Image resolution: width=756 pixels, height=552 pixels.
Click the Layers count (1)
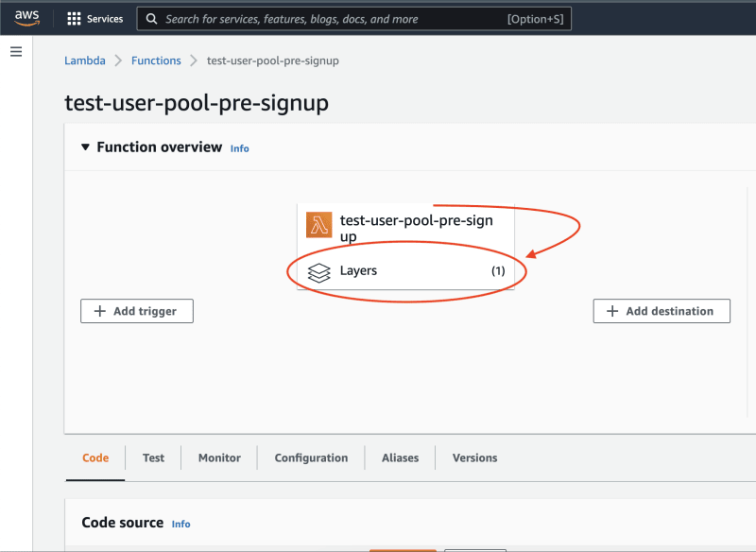(498, 271)
